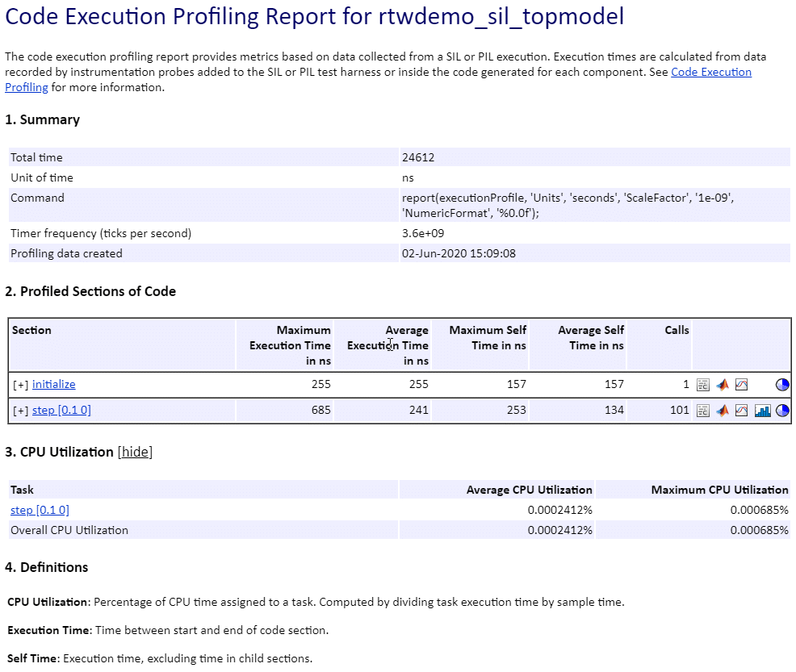
Task: Expand the step [0.1 0] section with [+]
Action: click(21, 411)
